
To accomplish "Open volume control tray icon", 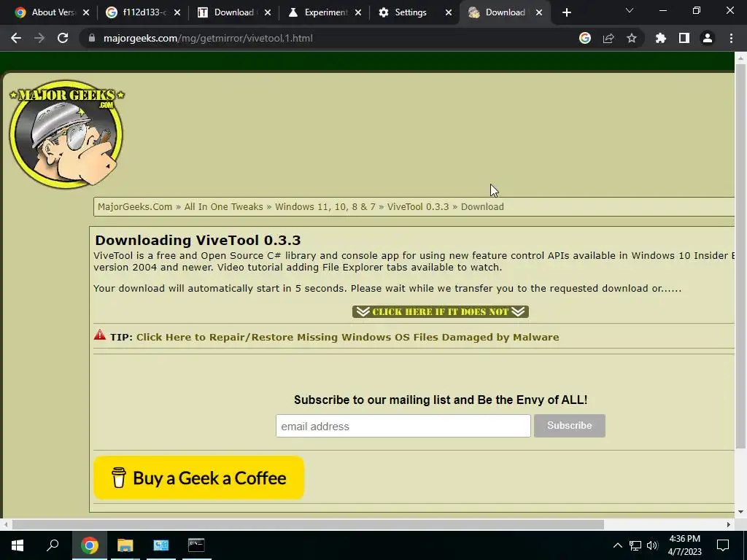I will pyautogui.click(x=652, y=545).
